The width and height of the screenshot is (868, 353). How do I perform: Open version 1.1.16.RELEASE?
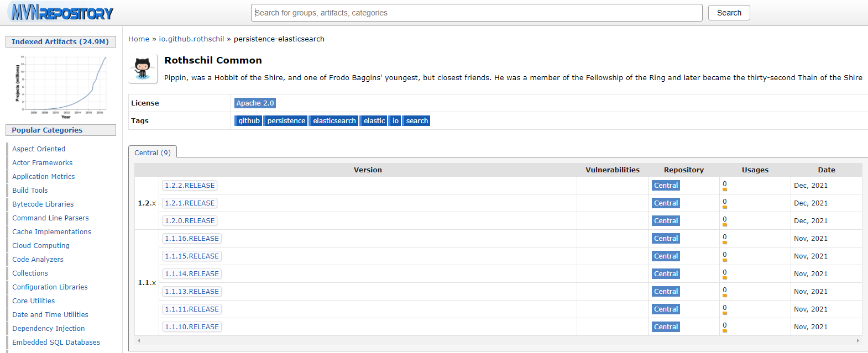(192, 239)
